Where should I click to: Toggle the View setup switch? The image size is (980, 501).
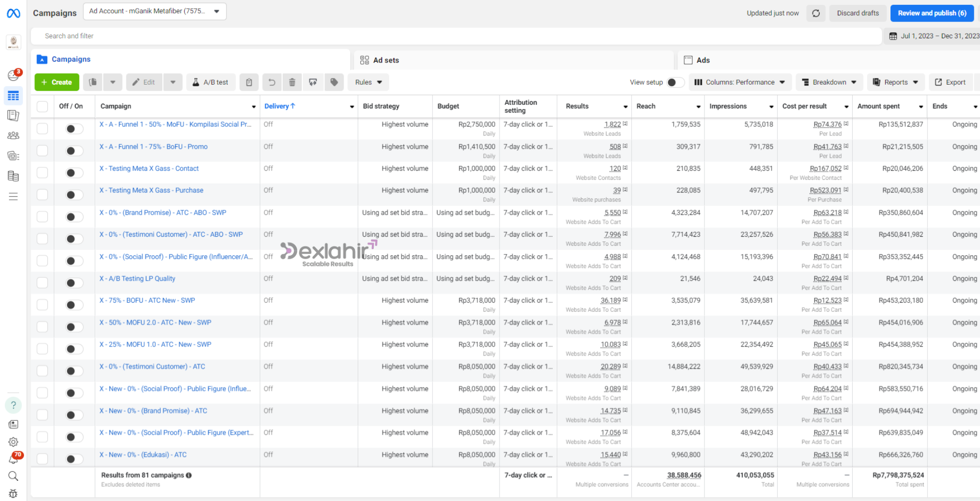[x=675, y=82]
